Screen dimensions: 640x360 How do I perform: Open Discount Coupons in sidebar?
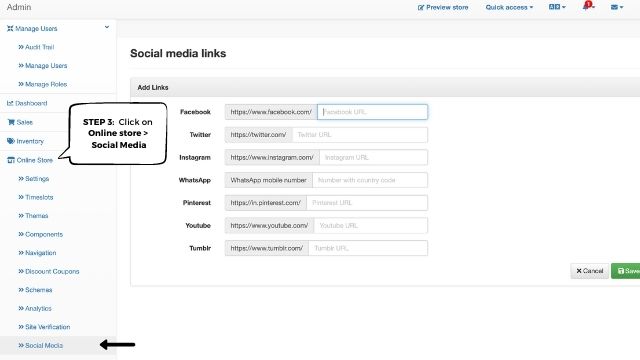point(49,271)
